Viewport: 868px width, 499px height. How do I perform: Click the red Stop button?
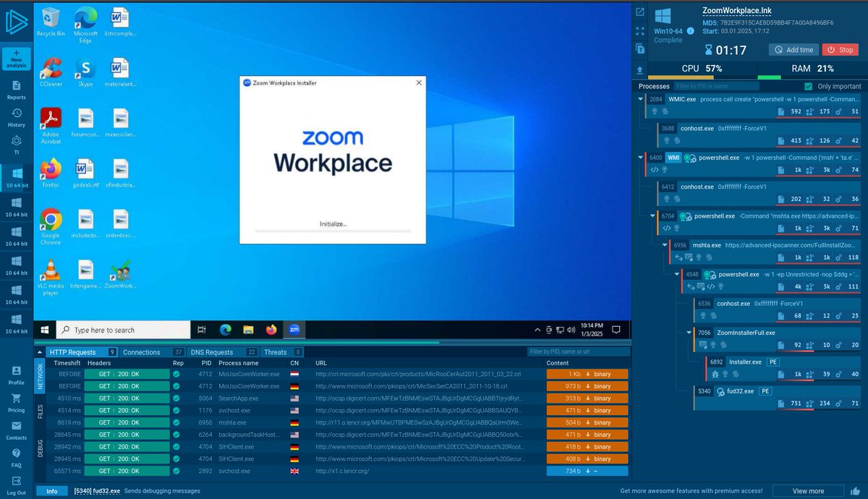click(841, 50)
